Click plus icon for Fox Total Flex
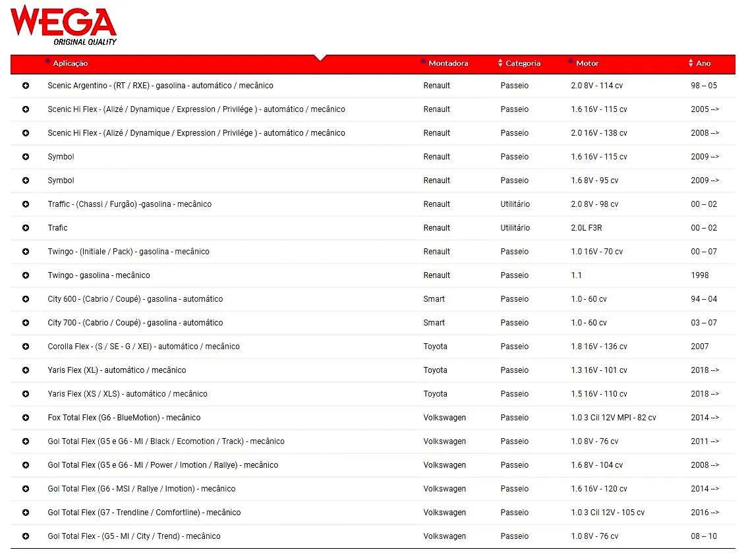 click(x=26, y=418)
